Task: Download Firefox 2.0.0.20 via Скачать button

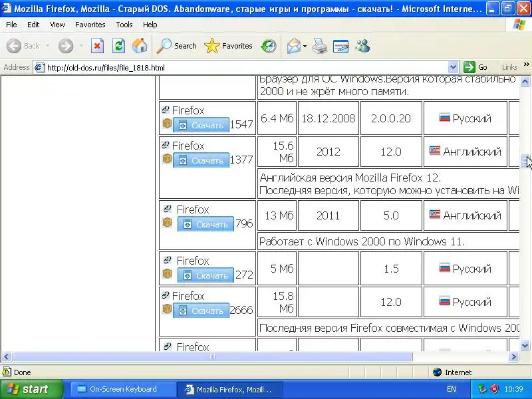Action: (x=201, y=125)
